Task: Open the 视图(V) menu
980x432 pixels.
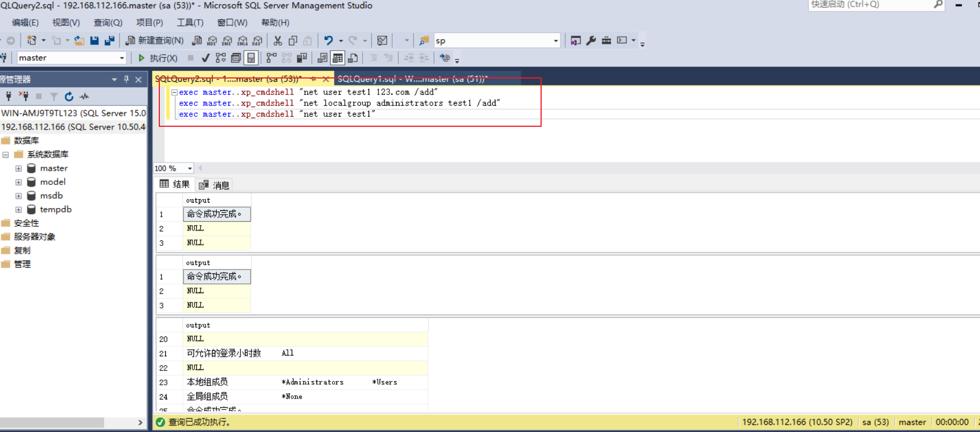Action: pos(66,23)
